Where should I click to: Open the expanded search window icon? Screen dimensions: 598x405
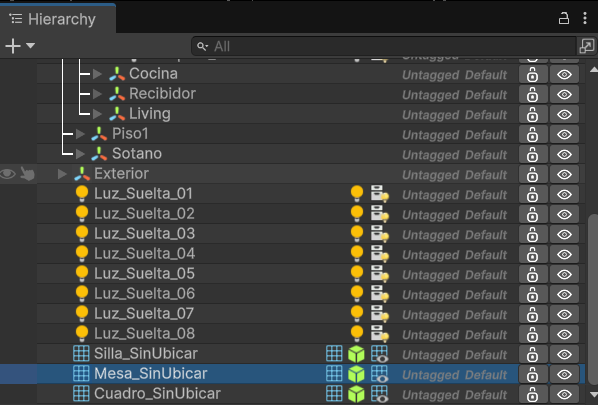coord(587,46)
